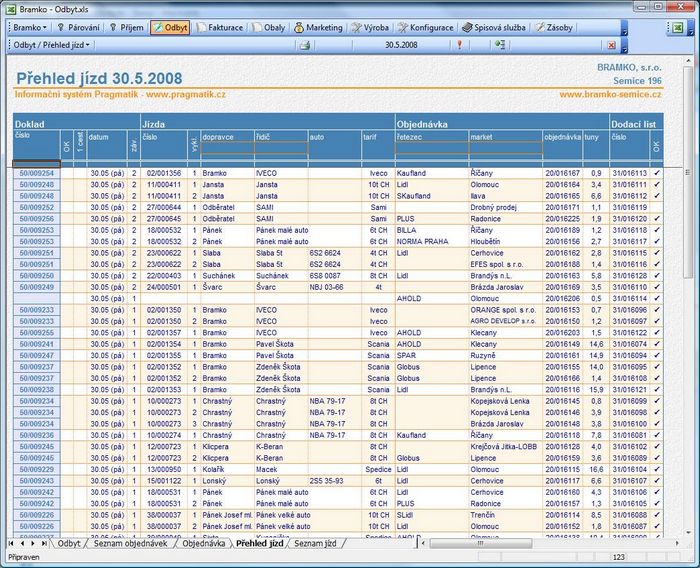Screen dimensions: 700x568
Task: Switch to the Odbyt sheet tab at the bottom
Action: (x=69, y=543)
